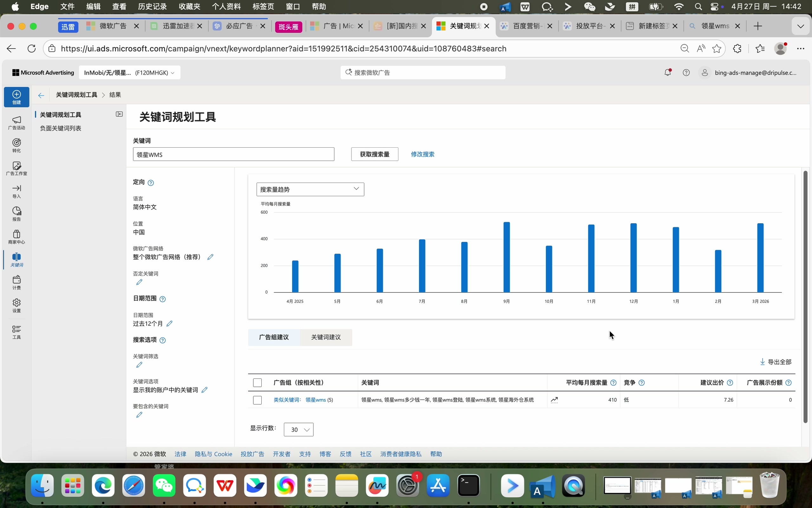Open 计费 billing sidebar icon
The image size is (812, 508).
[x=16, y=283]
